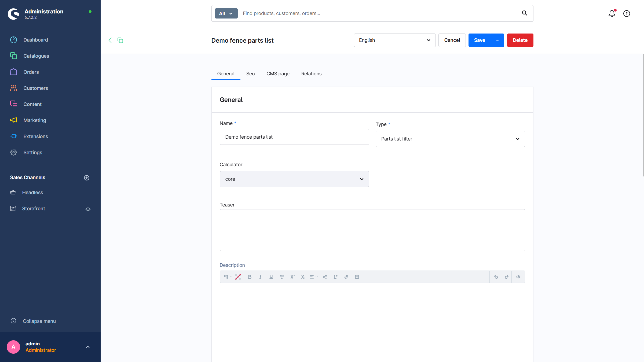Toggle bold in Description editor
Image resolution: width=644 pixels, height=362 pixels.
click(250, 277)
